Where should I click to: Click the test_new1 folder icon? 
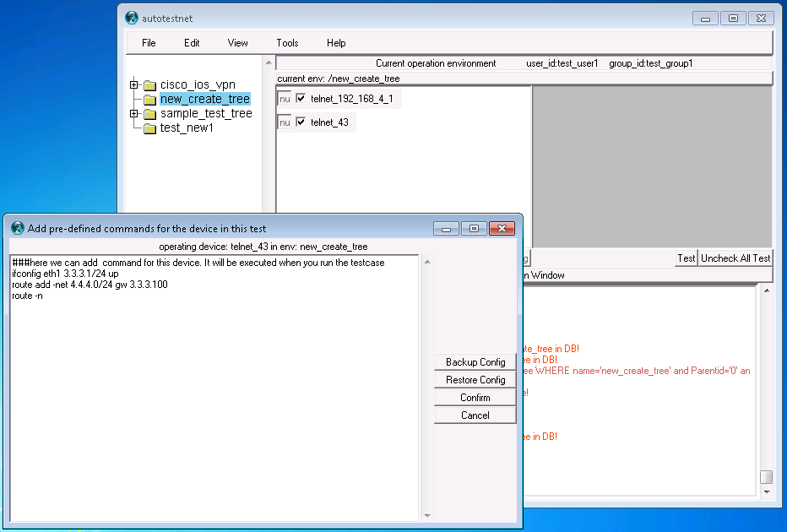coord(150,128)
